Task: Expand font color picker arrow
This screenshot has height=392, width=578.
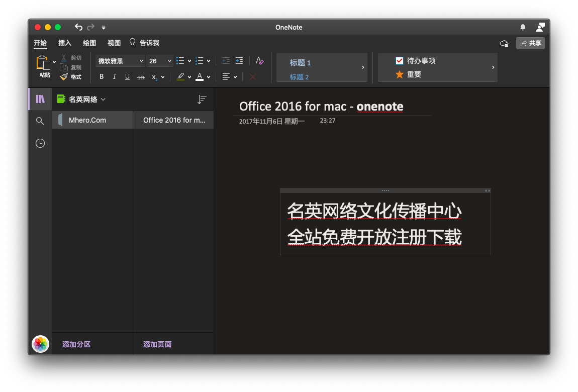Action: [209, 77]
